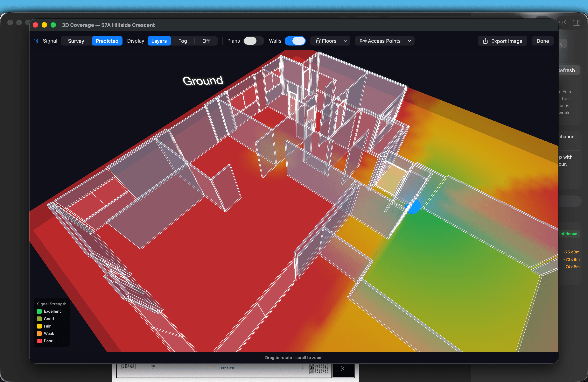Click the Poor red legend swatch
This screenshot has height=382, width=588.
pyautogui.click(x=39, y=341)
